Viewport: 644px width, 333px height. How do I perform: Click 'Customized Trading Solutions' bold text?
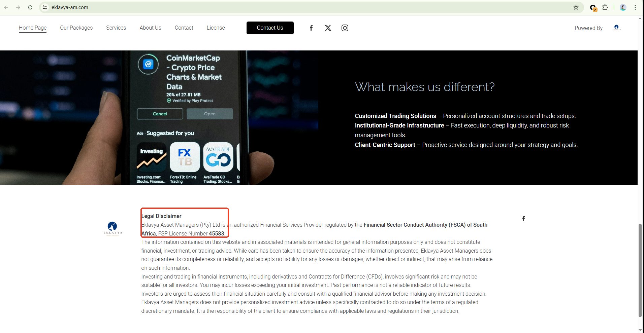(395, 116)
